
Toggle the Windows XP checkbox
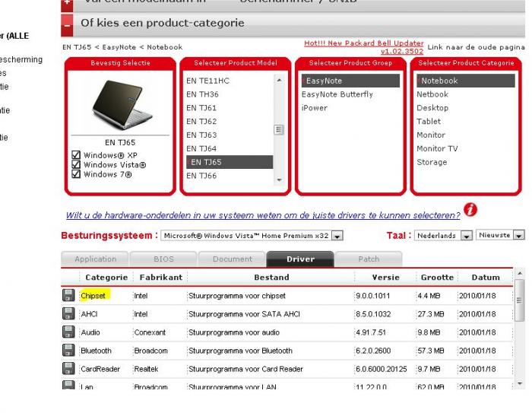pyautogui.click(x=76, y=155)
